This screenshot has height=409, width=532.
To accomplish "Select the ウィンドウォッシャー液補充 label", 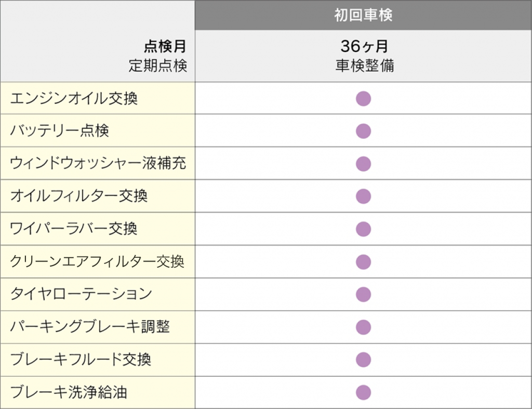I will (x=98, y=163).
